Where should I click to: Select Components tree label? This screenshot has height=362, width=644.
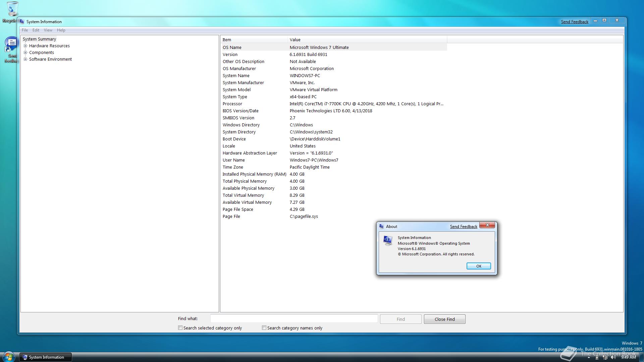[42, 53]
